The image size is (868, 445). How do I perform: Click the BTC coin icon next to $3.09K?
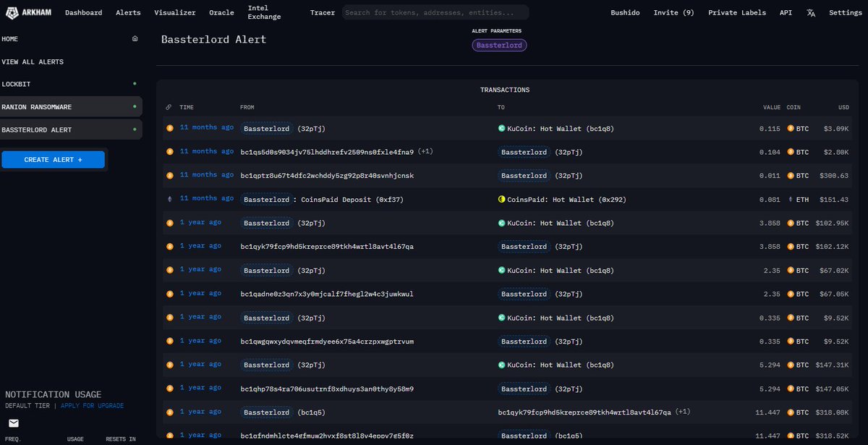pos(791,128)
